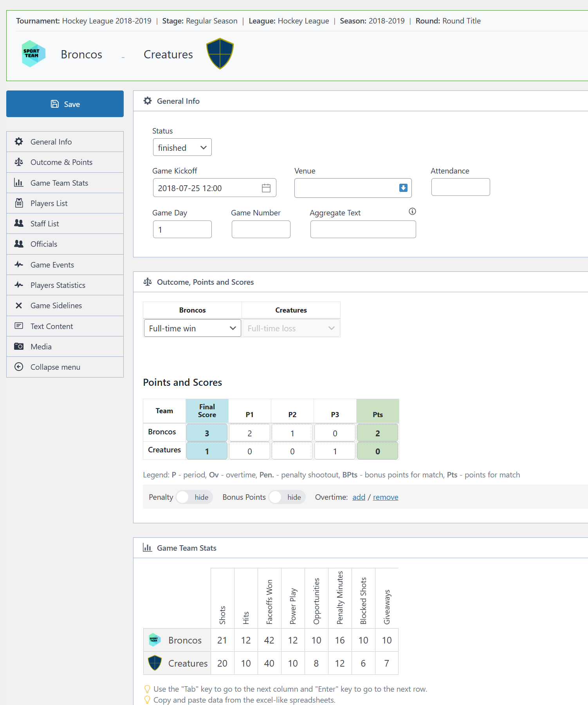Click the Media camera icon in sidebar

pos(19,347)
